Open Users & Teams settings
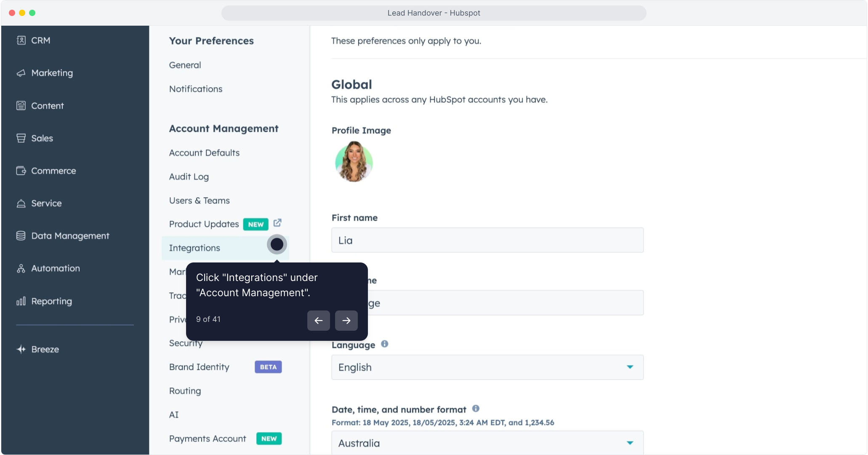 (x=200, y=201)
